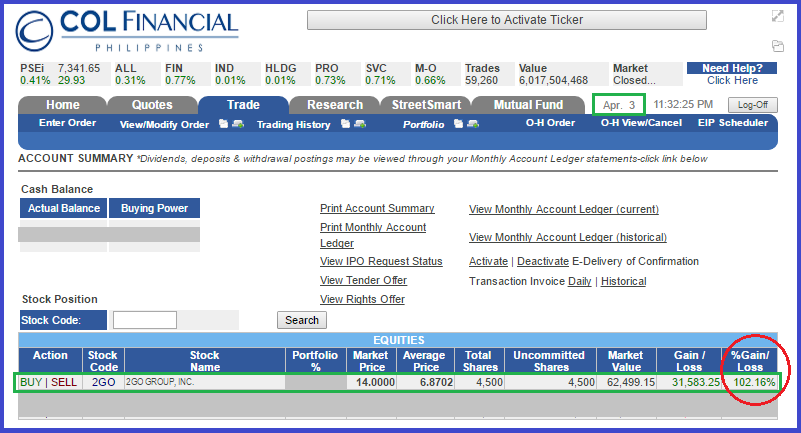Open Trading History in new window icon
The height and width of the screenshot is (433, 801).
pos(345,124)
